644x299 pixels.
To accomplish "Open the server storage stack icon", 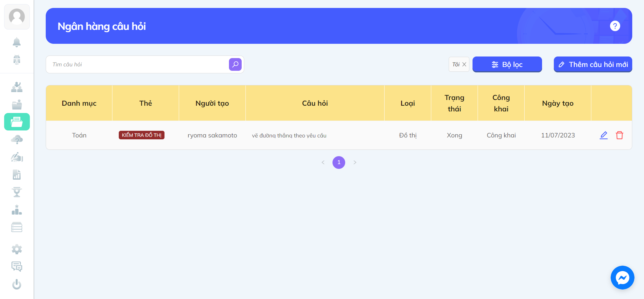I will 17,227.
